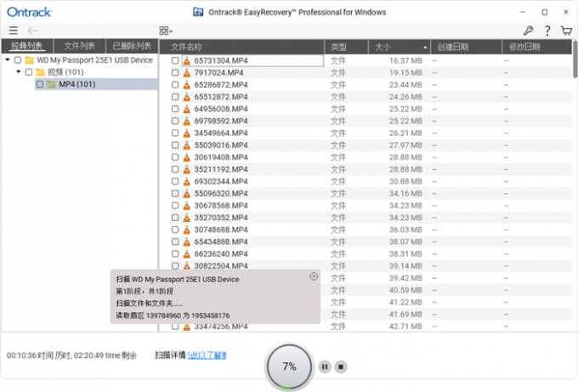The height and width of the screenshot is (392, 578).
Task: Switch to the 文件列表 tab
Action: pos(80,46)
